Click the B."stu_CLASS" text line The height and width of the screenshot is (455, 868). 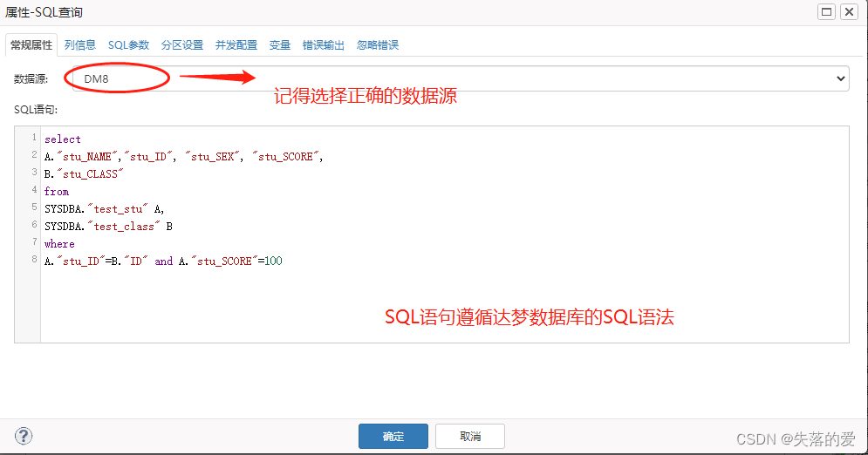point(84,174)
